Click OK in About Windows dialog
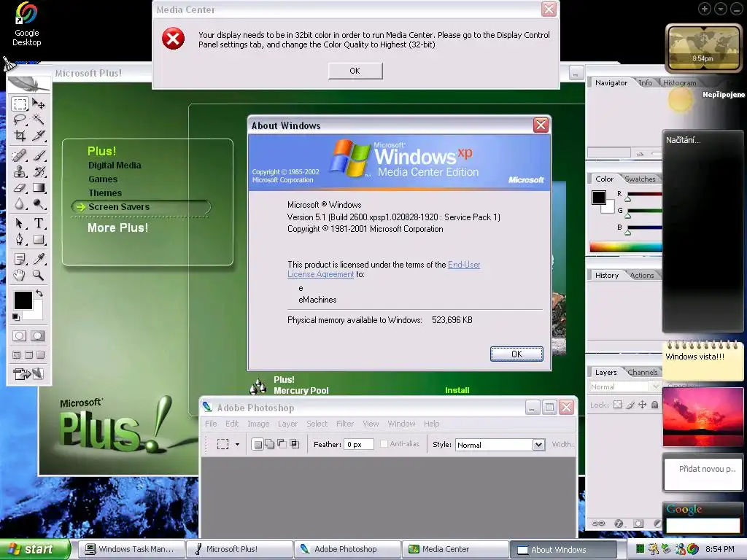 click(x=516, y=354)
